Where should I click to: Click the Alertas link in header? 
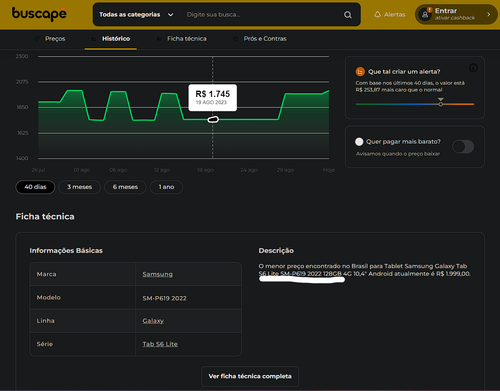click(390, 14)
